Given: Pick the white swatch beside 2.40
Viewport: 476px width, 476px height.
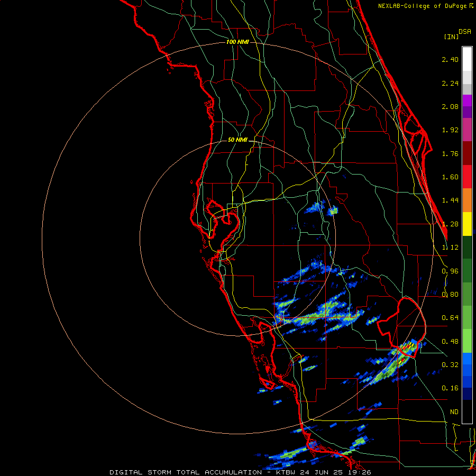Looking at the screenshot, I should (467, 59).
